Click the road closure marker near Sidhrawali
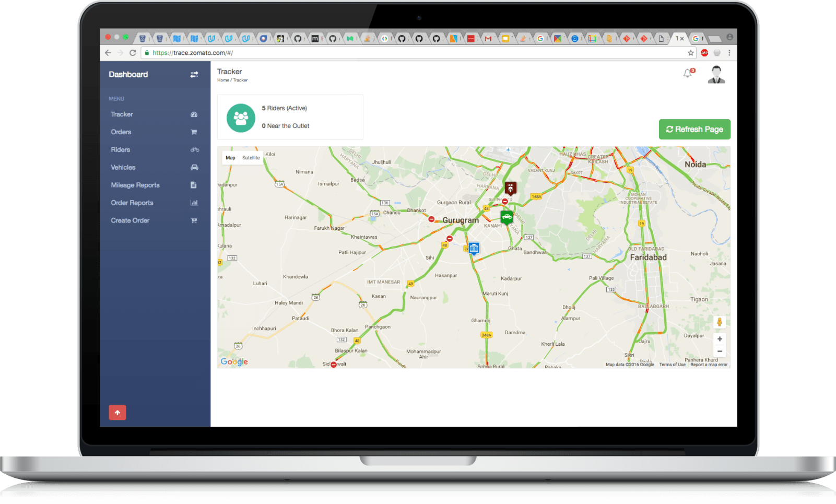836x504 pixels. [333, 365]
